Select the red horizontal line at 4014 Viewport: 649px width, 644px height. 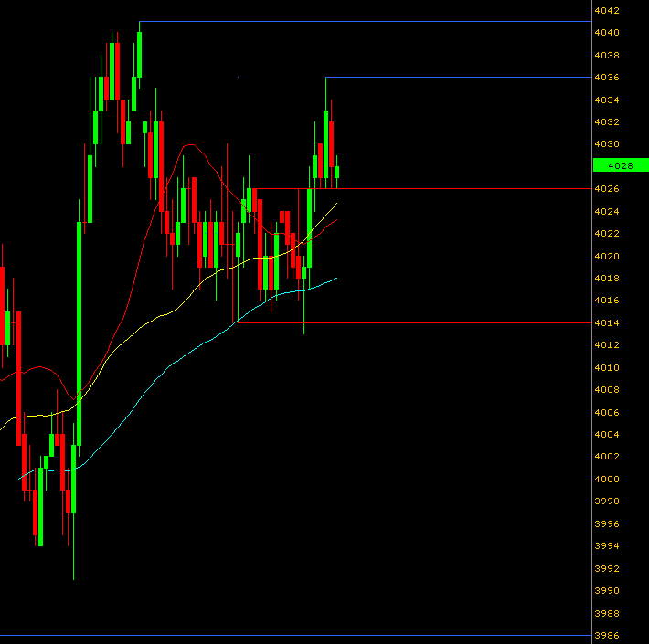click(414, 322)
